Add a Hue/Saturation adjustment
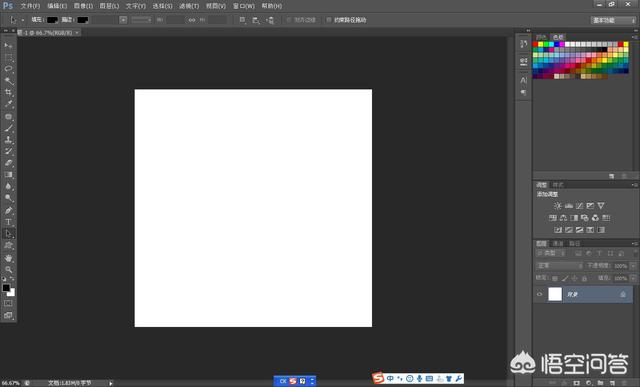Screen dimensions: 640x387 point(553,218)
